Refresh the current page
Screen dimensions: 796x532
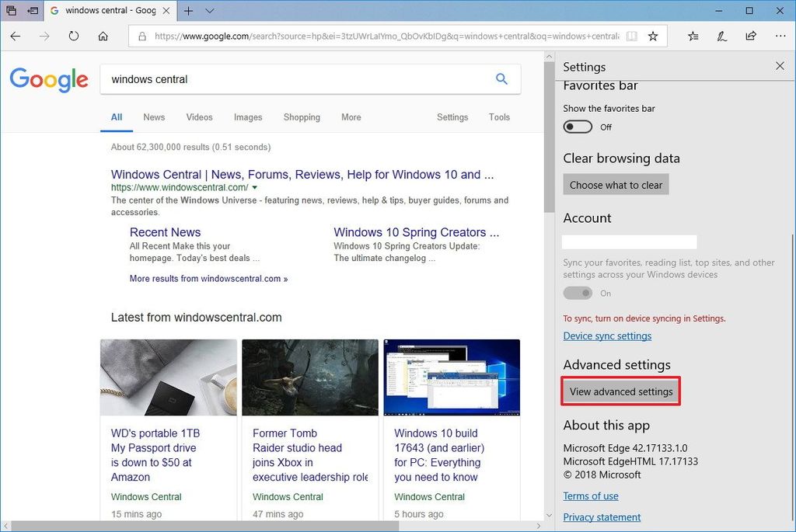74,36
